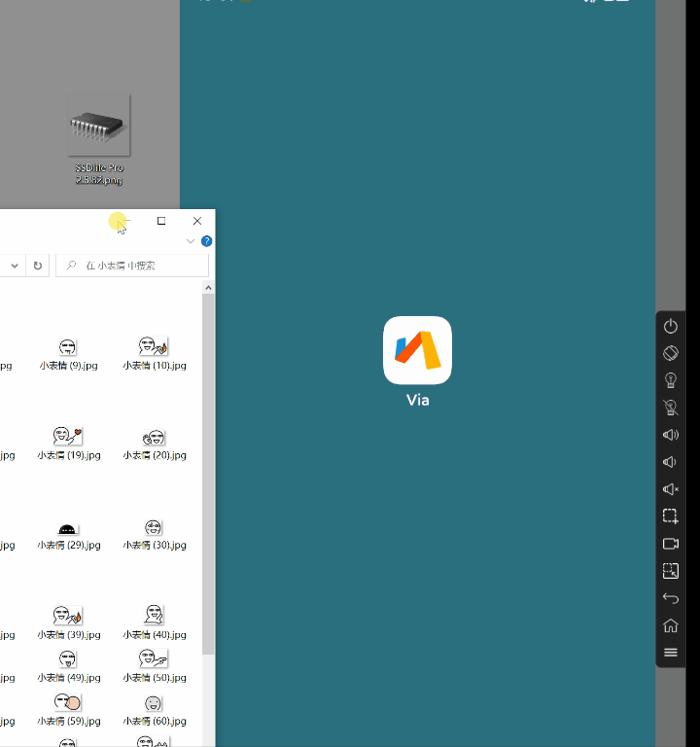Select the 小表情 (10).jpg thumbnail
700x747 pixels.
[154, 346]
